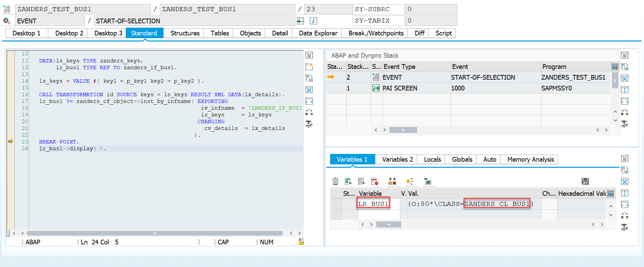Open tool services for ABAP stack panel
The width and height of the screenshot is (644, 267).
[x=625, y=124]
